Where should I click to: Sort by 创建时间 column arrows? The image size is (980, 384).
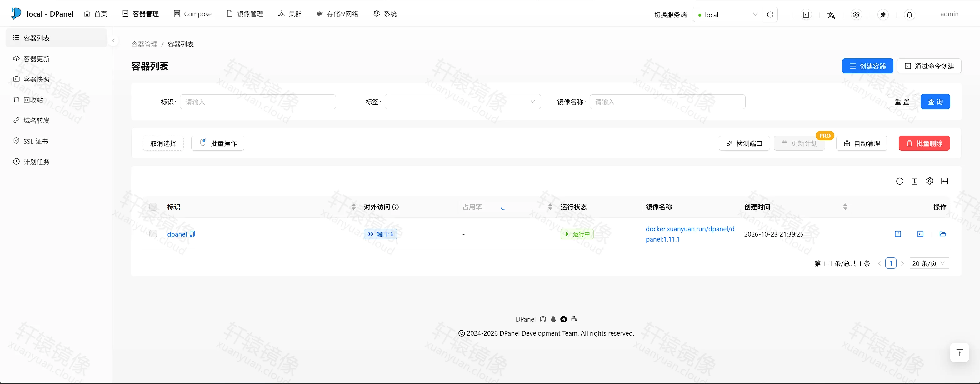845,207
